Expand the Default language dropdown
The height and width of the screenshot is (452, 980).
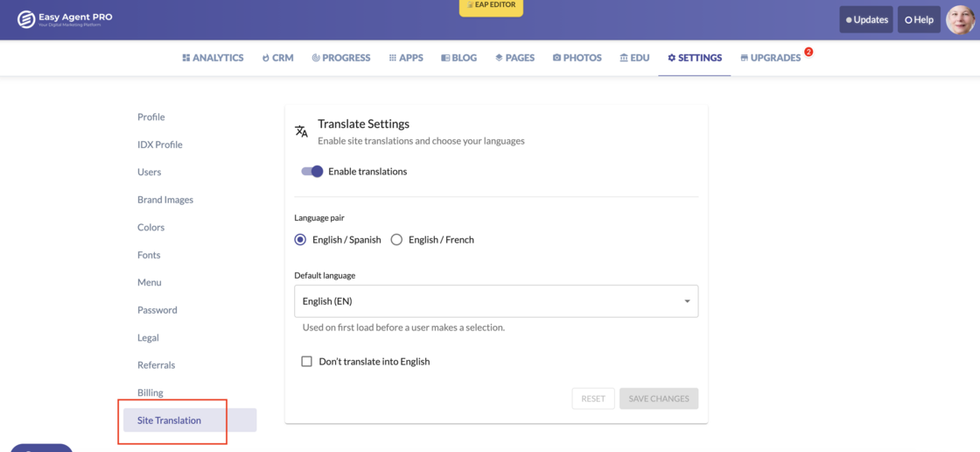pos(495,301)
